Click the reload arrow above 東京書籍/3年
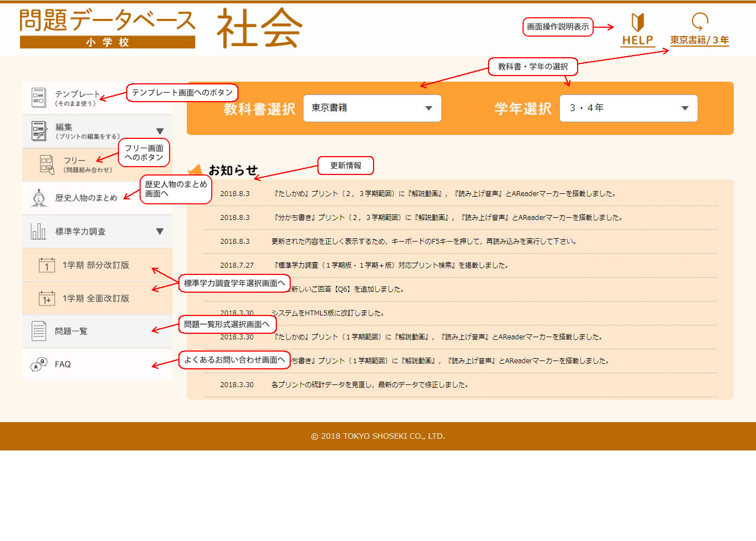Image resolution: width=756 pixels, height=541 pixels. point(699,22)
